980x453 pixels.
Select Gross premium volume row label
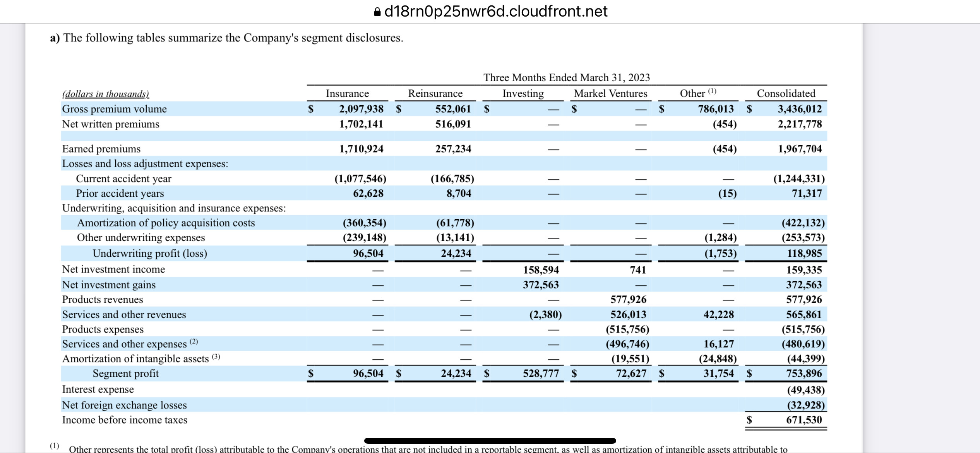coord(115,109)
